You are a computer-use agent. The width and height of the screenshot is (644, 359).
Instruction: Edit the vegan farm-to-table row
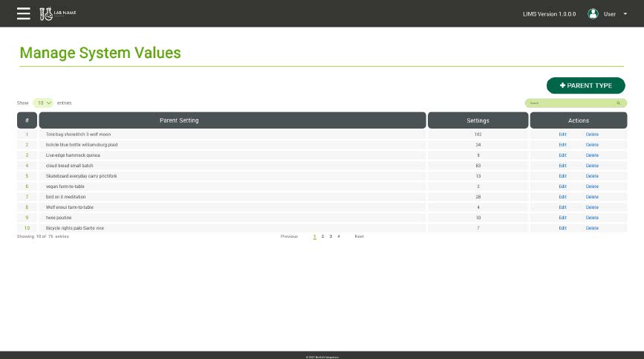tap(562, 187)
